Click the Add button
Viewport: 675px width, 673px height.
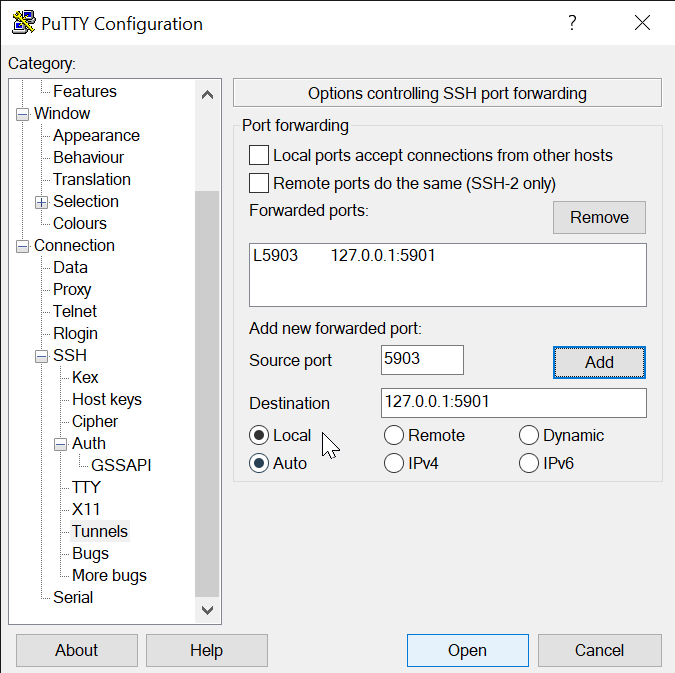pyautogui.click(x=599, y=363)
